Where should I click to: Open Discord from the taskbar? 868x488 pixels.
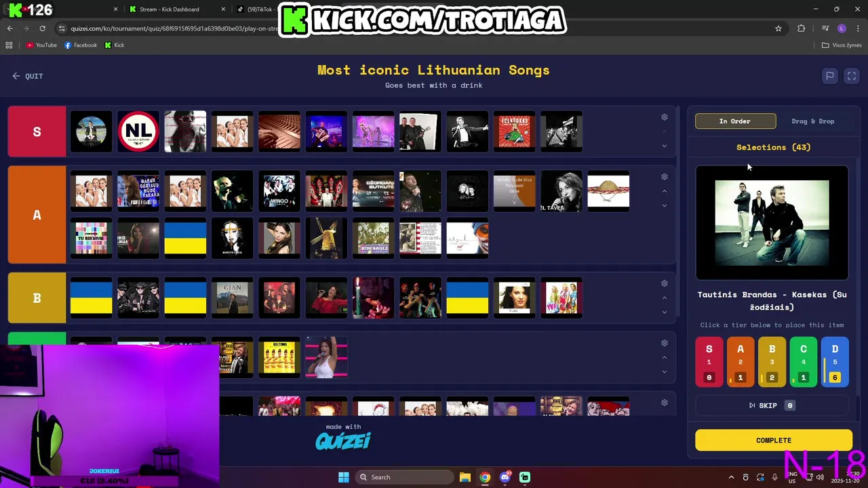coord(505,477)
